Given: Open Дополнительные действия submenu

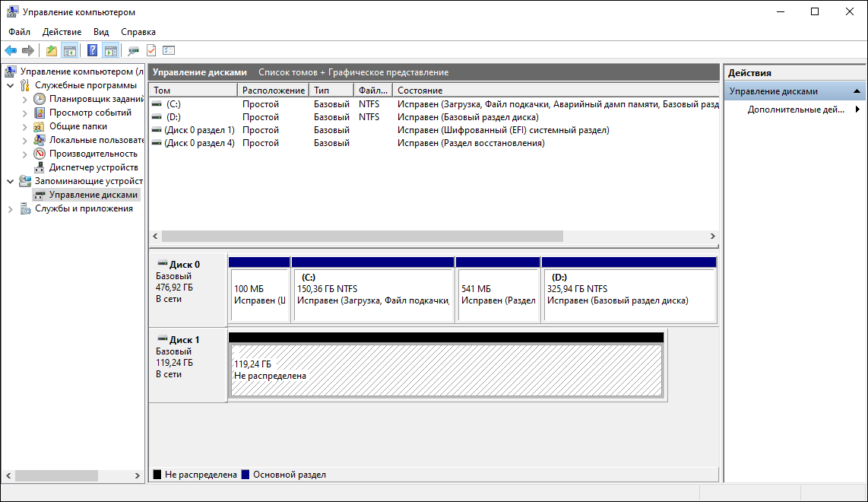Looking at the screenshot, I should click(795, 110).
